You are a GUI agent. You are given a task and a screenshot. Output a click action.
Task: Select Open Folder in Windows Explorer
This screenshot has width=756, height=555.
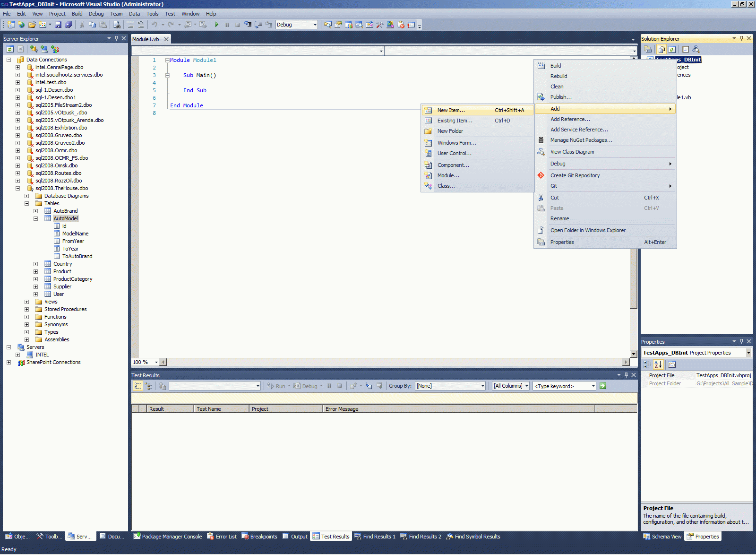click(x=605, y=230)
